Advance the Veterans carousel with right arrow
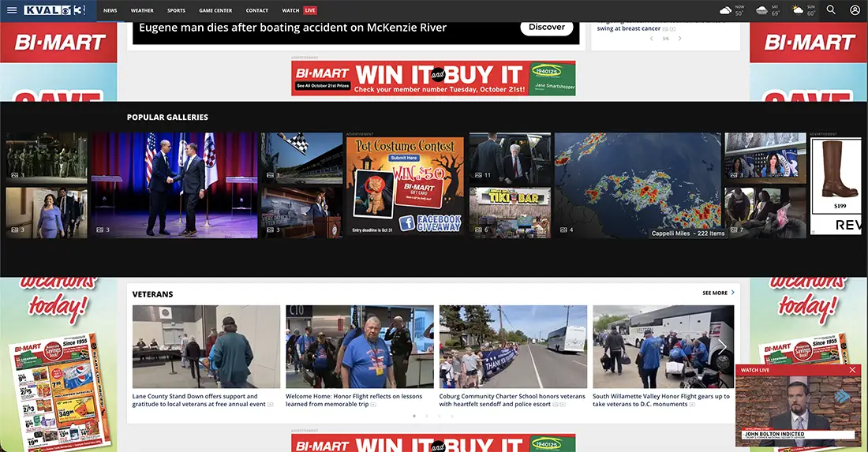Image resolution: width=868 pixels, height=452 pixels. tap(722, 347)
